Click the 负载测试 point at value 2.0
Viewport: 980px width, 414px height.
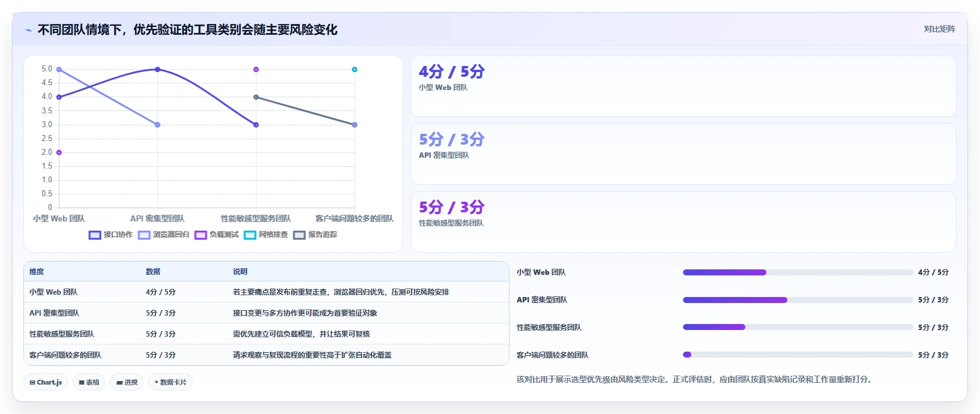coord(59,152)
